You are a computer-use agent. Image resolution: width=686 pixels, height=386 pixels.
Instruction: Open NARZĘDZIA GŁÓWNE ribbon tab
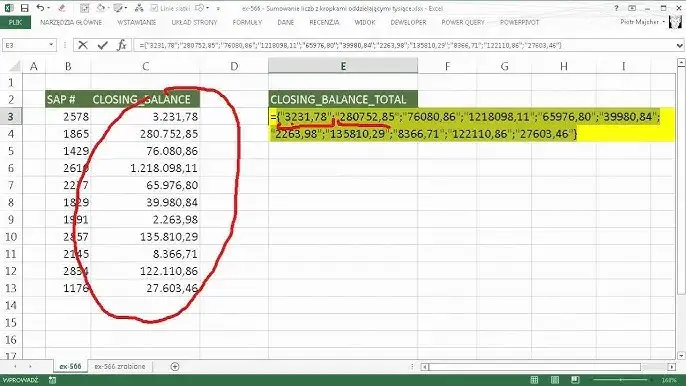71,22
